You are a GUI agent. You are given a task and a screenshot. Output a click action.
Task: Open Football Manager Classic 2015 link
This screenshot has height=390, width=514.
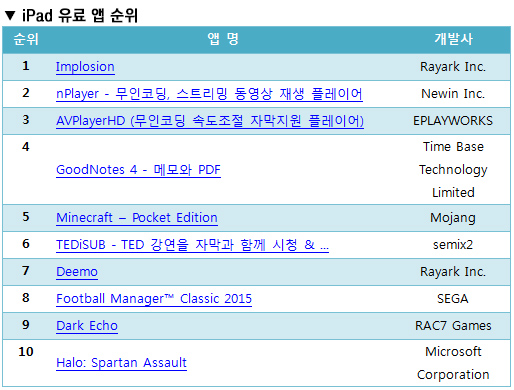154,299
